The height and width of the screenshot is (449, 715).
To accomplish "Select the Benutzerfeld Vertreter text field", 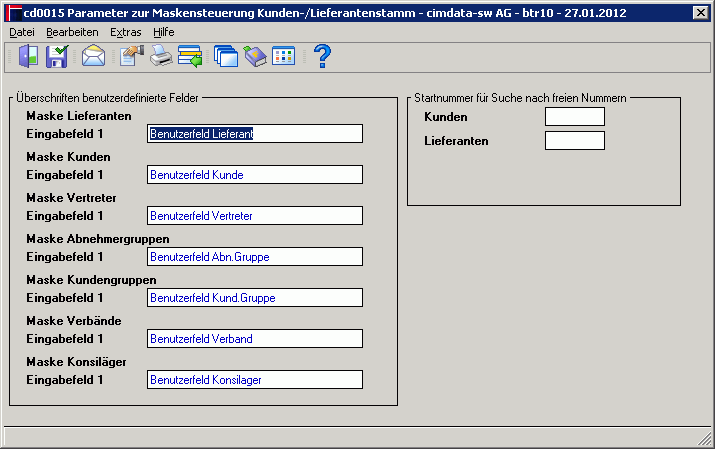I will click(x=255, y=216).
